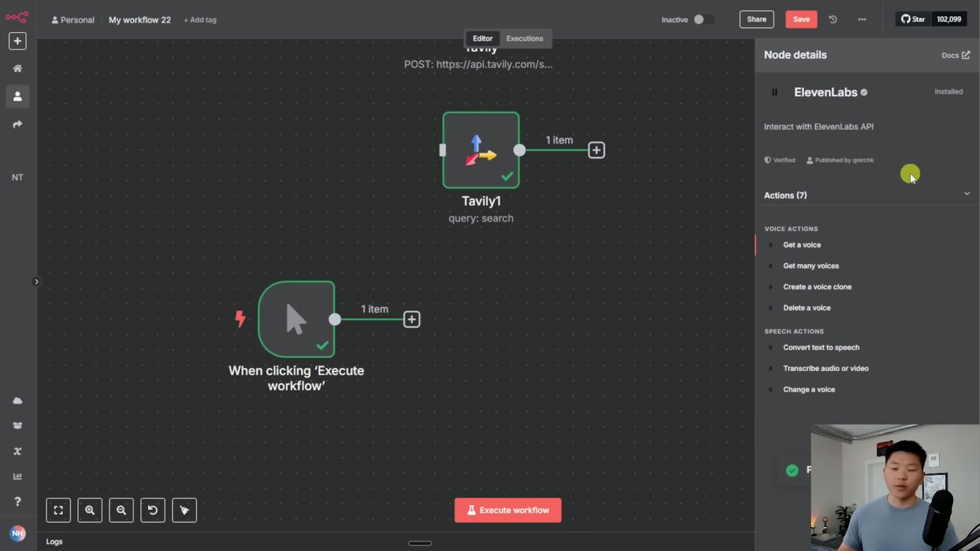980x551 pixels.
Task: Click + Add tag
Action: coord(200,20)
